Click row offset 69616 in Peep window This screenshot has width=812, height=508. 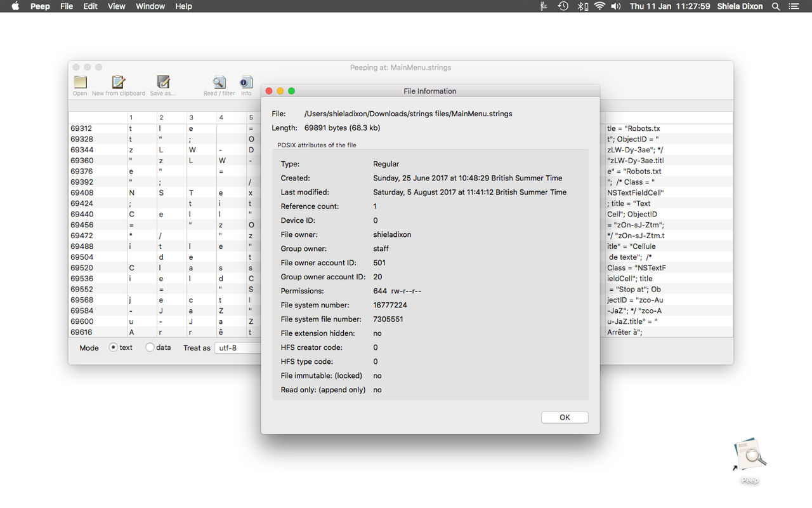[82, 332]
